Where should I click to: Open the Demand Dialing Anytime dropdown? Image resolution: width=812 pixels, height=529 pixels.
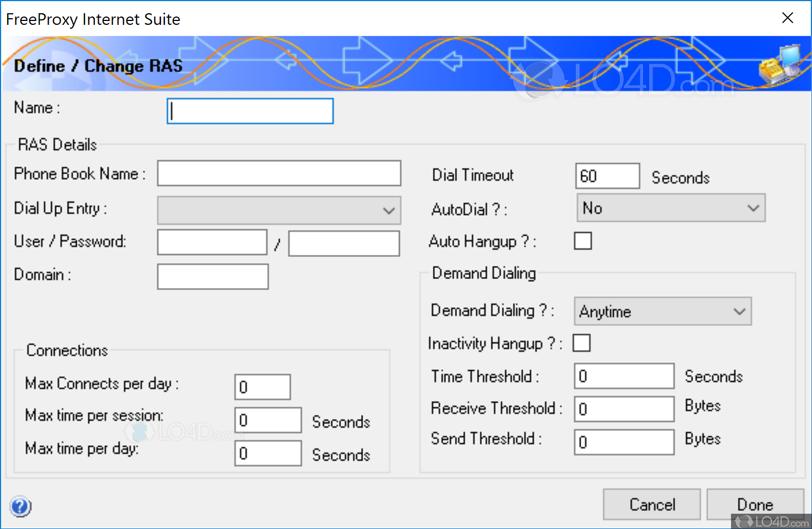pyautogui.click(x=662, y=312)
